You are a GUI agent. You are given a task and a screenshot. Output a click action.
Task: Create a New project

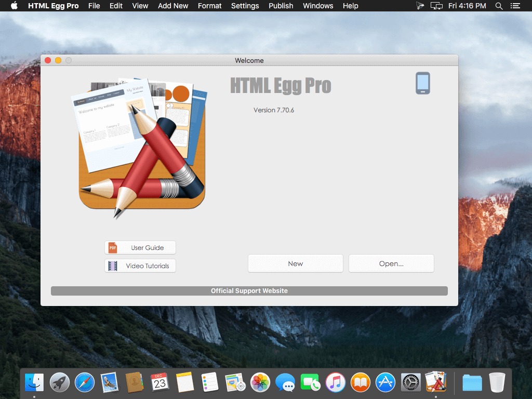pos(295,263)
